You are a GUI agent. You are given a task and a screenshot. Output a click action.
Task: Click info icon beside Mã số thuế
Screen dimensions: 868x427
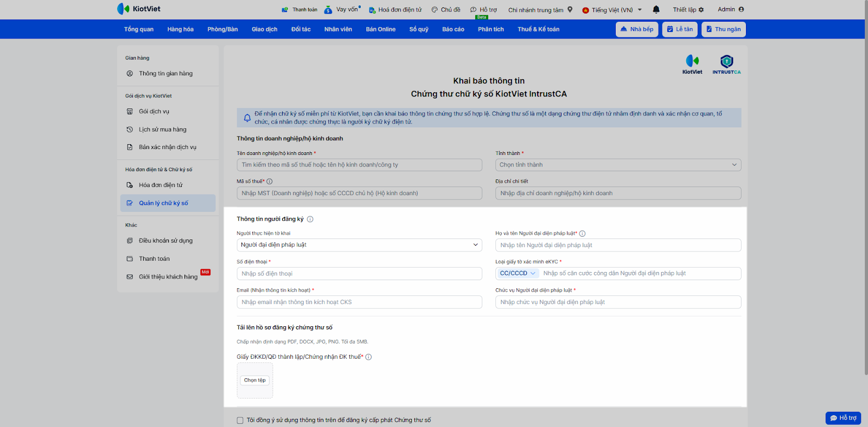pyautogui.click(x=270, y=182)
